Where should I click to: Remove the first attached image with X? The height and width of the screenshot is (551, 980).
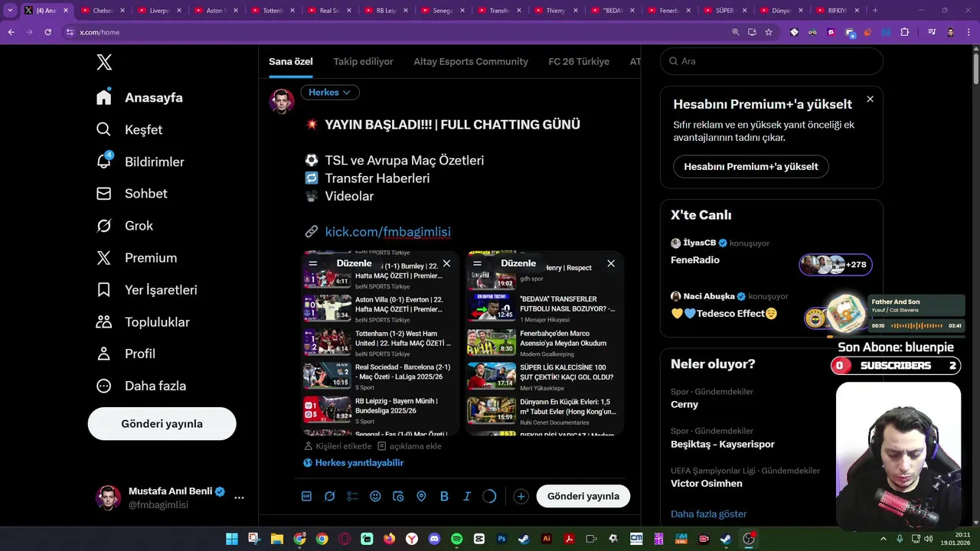pos(446,263)
